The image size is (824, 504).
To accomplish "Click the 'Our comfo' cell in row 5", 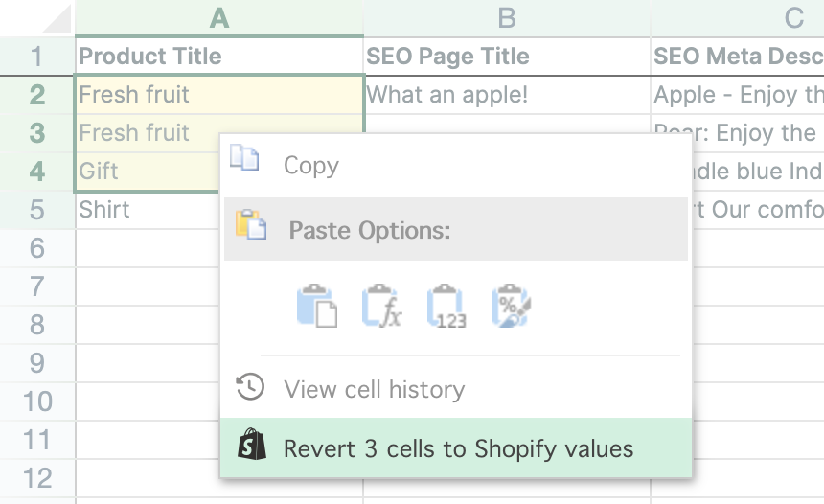I will tap(758, 210).
